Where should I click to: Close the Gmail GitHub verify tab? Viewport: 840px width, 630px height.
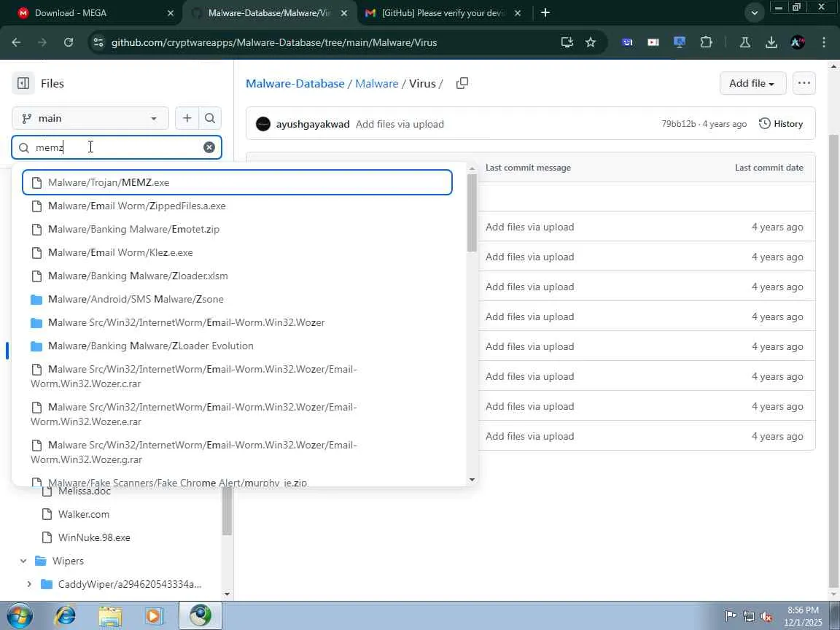coord(518,13)
